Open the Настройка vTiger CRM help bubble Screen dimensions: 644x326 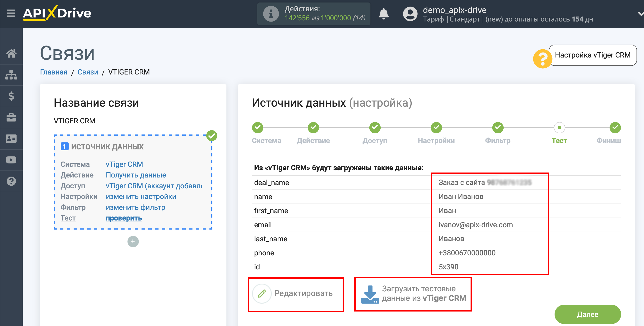[x=593, y=55]
